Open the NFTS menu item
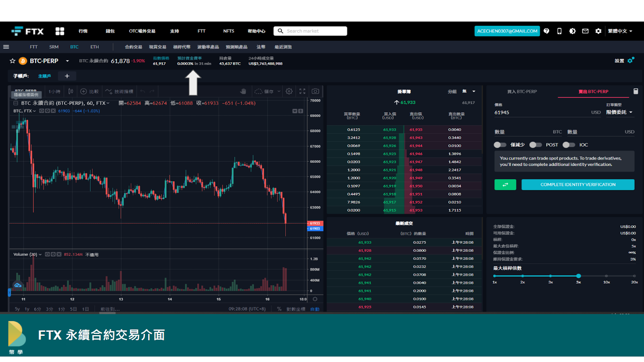Viewport: 644px width, 362px height. pos(229,31)
